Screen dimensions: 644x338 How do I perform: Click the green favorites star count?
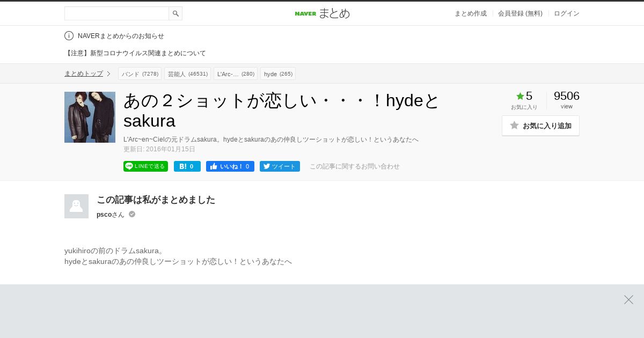(524, 96)
